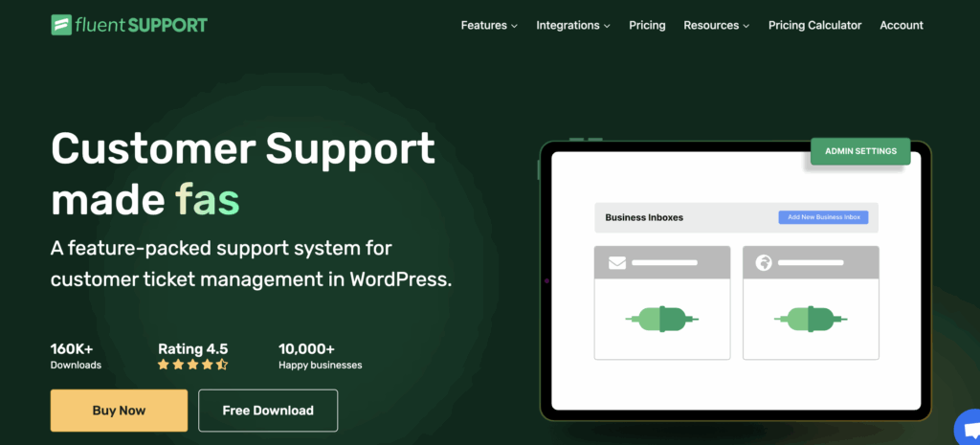This screenshot has width=980, height=445.
Task: Click the "Customer Support" headline
Action: pos(242,148)
